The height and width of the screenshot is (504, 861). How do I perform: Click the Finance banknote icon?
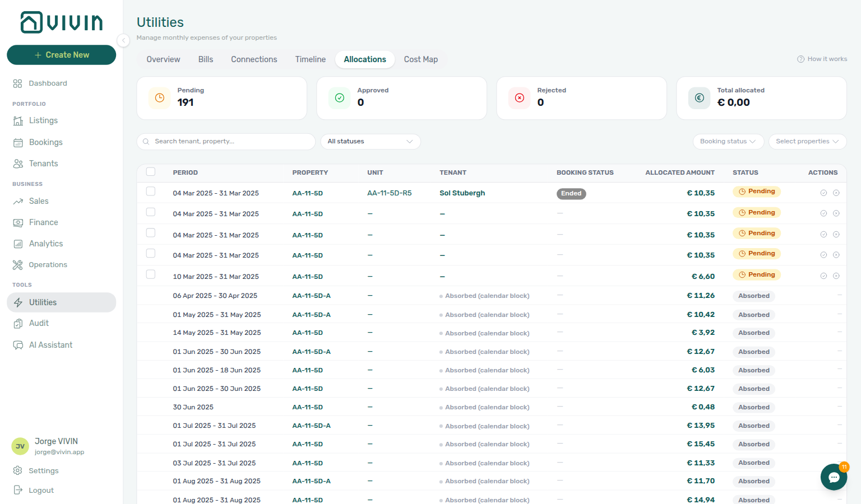tap(18, 222)
